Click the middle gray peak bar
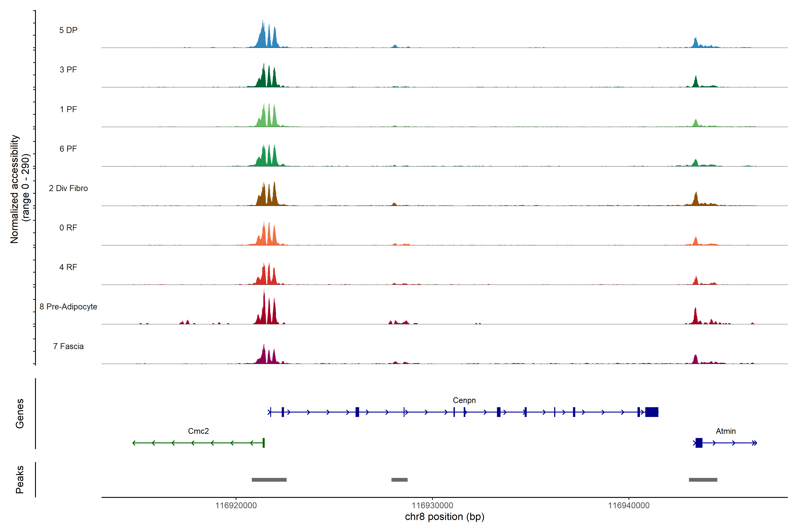Image resolution: width=798 pixels, height=532 pixels. coord(399,480)
